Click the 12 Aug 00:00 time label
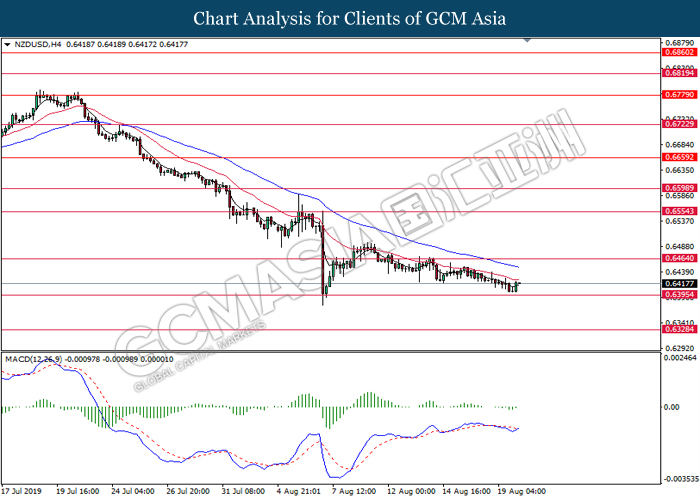This screenshot has height=500, width=700. tap(411, 491)
